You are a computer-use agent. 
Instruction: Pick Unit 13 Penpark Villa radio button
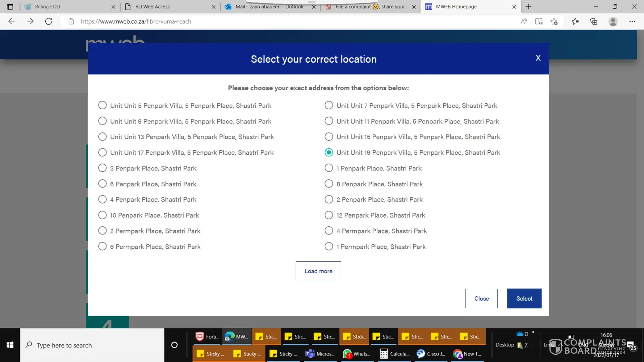pyautogui.click(x=103, y=136)
